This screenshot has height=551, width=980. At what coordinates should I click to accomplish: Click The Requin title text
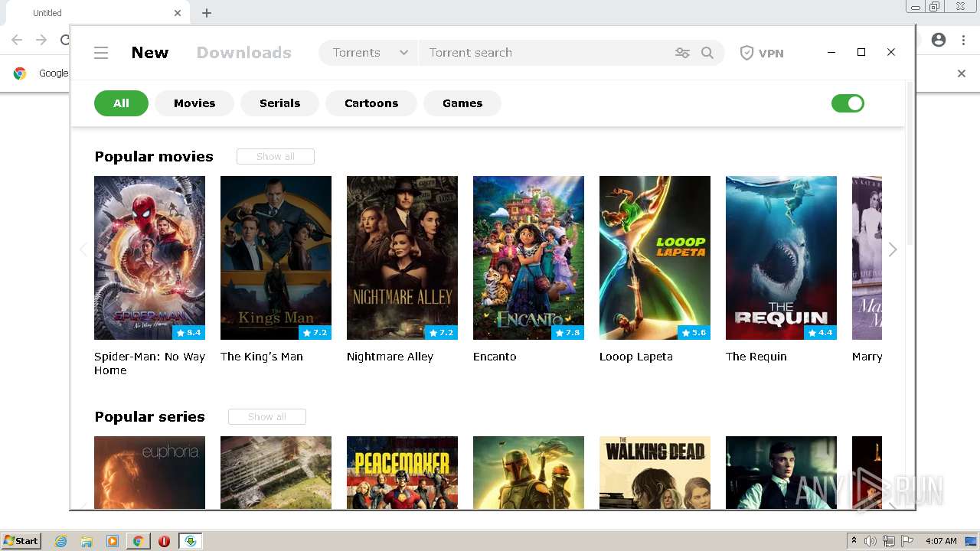point(756,357)
